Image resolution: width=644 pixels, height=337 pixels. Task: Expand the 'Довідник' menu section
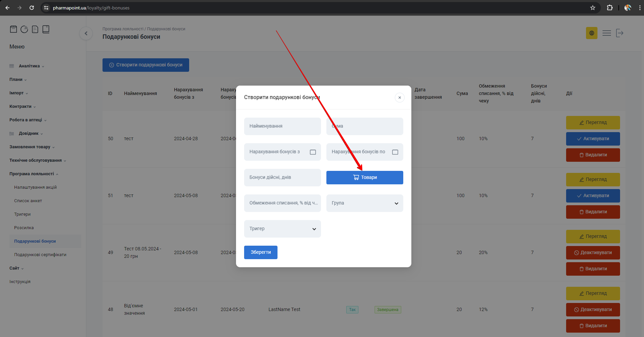point(30,133)
